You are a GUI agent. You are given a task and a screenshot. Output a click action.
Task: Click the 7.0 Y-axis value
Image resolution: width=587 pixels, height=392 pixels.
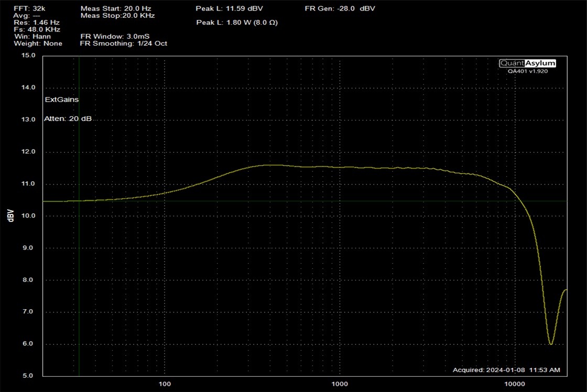(28, 311)
